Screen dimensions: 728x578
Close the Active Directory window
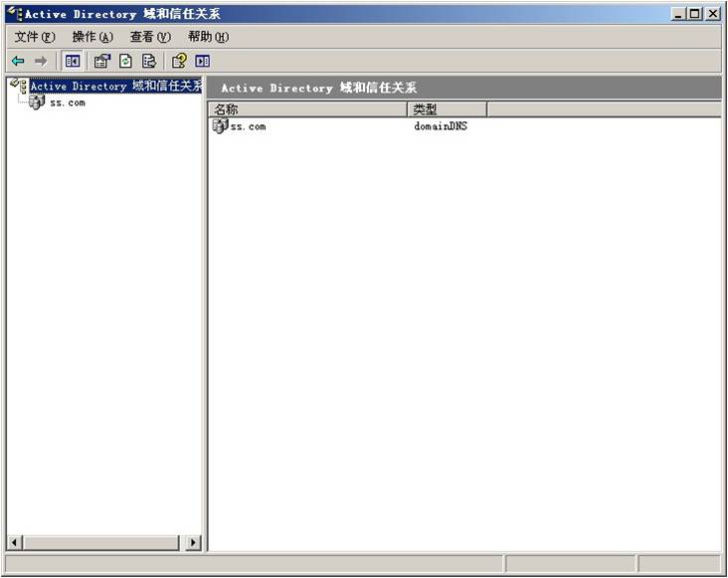click(713, 14)
